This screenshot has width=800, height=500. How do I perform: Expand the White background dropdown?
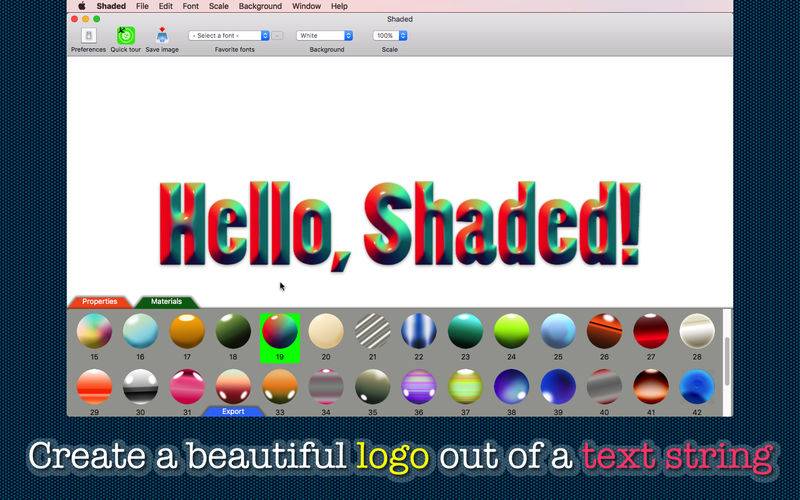(324, 36)
